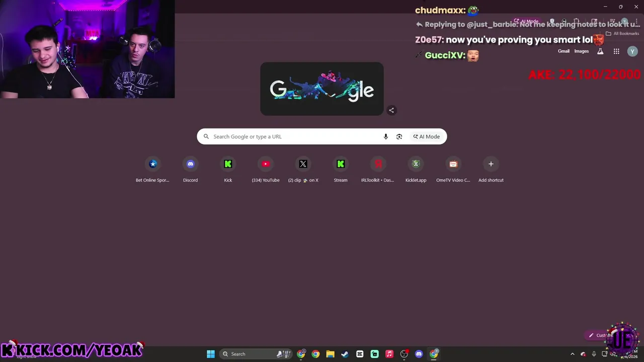Screen dimensions: 644x362
Task: Start voice search with the microphone icon
Action: click(x=386, y=137)
